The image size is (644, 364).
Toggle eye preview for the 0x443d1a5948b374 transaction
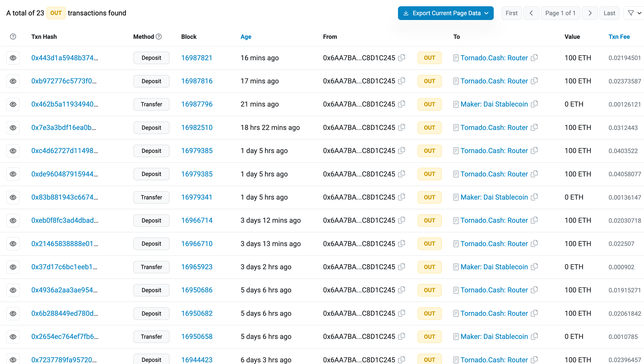tap(13, 58)
